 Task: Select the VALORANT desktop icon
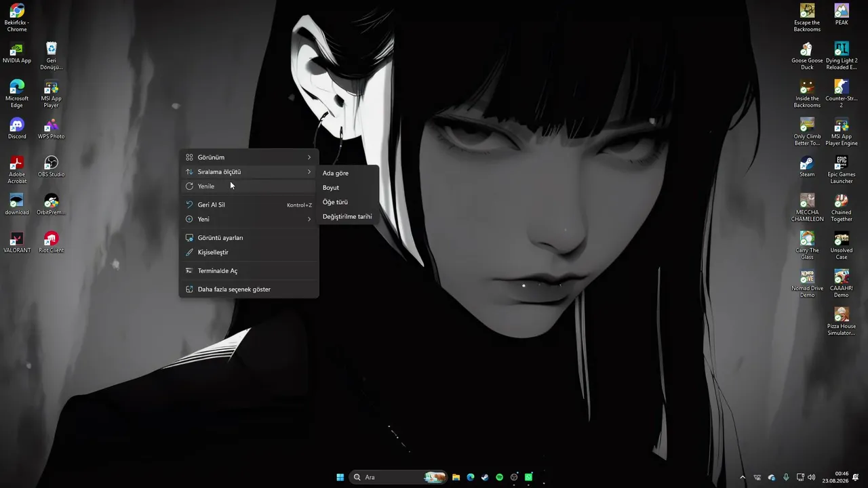point(17,243)
